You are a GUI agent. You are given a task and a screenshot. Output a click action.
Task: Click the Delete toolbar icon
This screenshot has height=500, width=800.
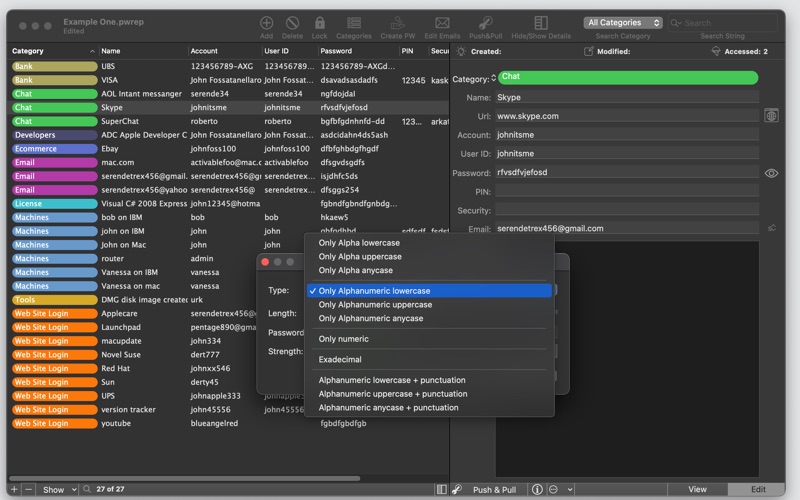pos(293,23)
